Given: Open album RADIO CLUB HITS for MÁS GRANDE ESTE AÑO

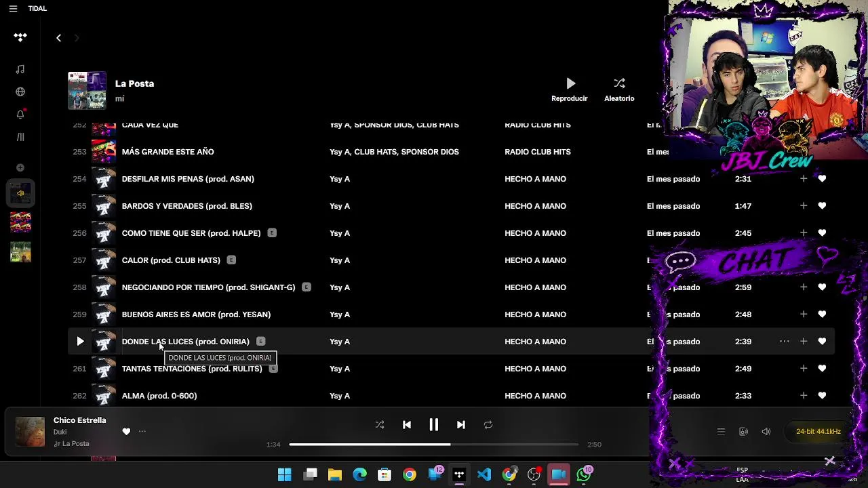Looking at the screenshot, I should coord(538,152).
